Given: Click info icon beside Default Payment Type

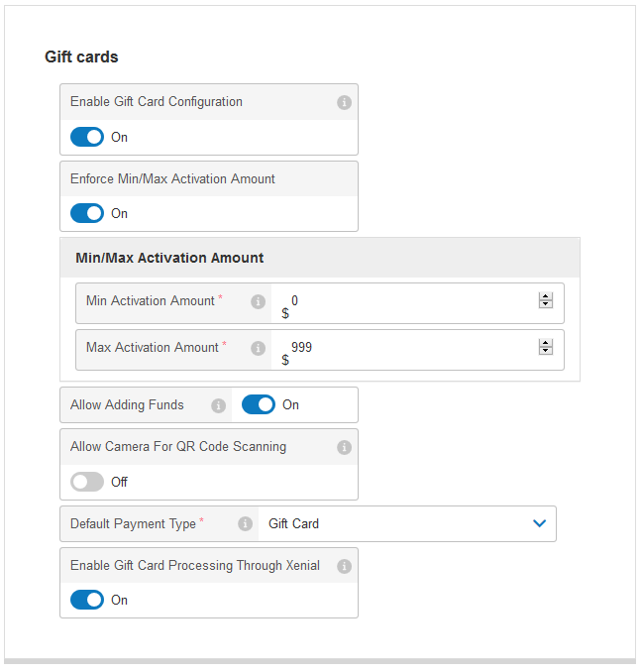Looking at the screenshot, I should (245, 524).
